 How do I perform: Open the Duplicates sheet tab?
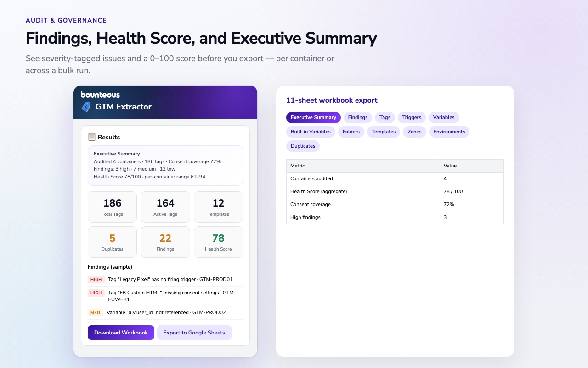click(x=303, y=146)
